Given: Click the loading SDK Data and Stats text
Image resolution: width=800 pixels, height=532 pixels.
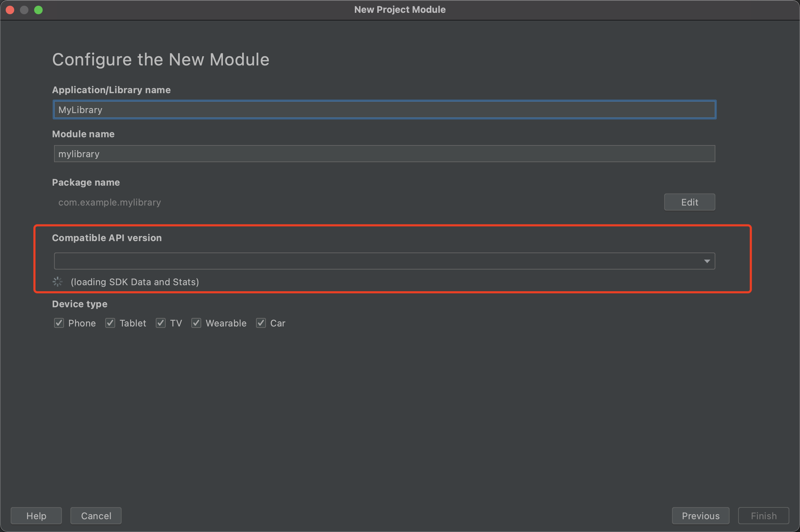Looking at the screenshot, I should click(x=135, y=282).
